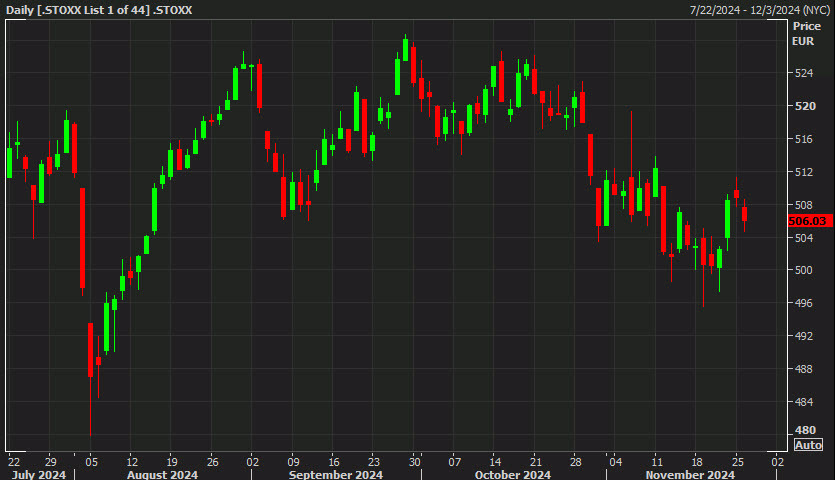Click the 484 price axis label
Viewport: 835px width, 480px height.
click(804, 402)
